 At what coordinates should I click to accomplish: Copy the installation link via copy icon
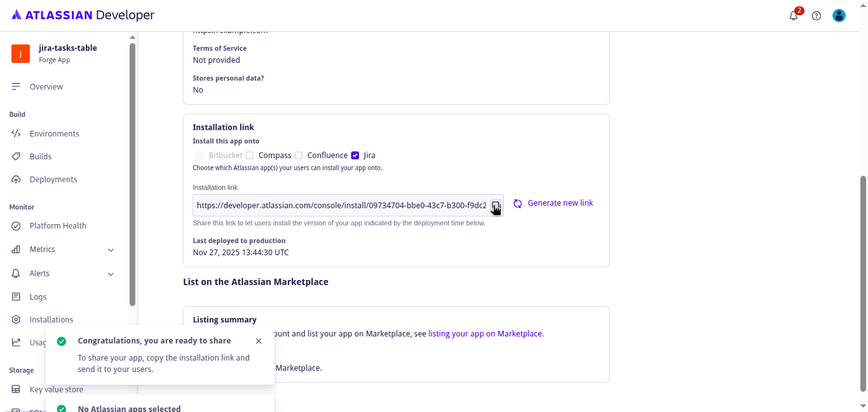click(496, 205)
